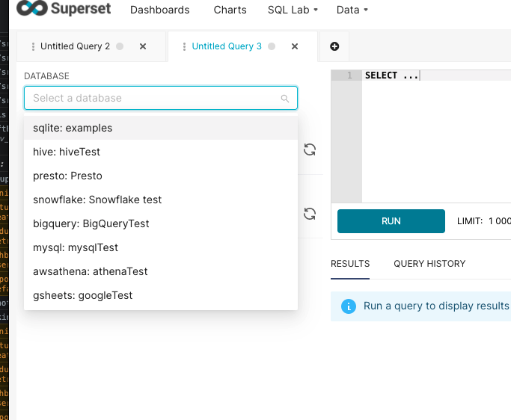
Task: Click the Superset logo
Action: click(64, 7)
